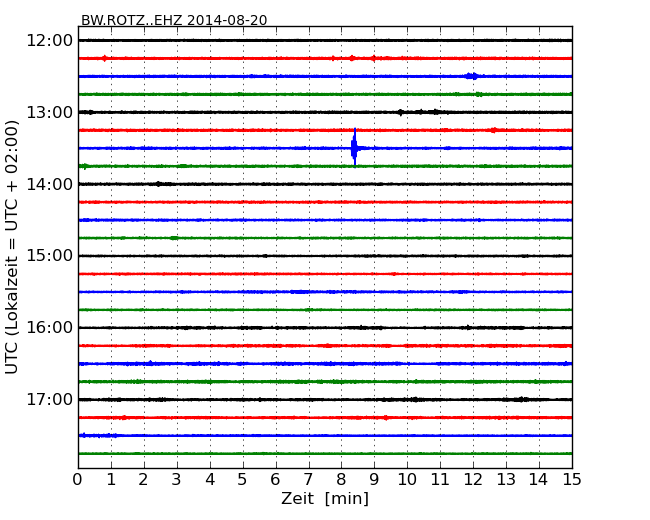Click minute tick label 3
Screen dimensions: 650x520
coord(177,480)
